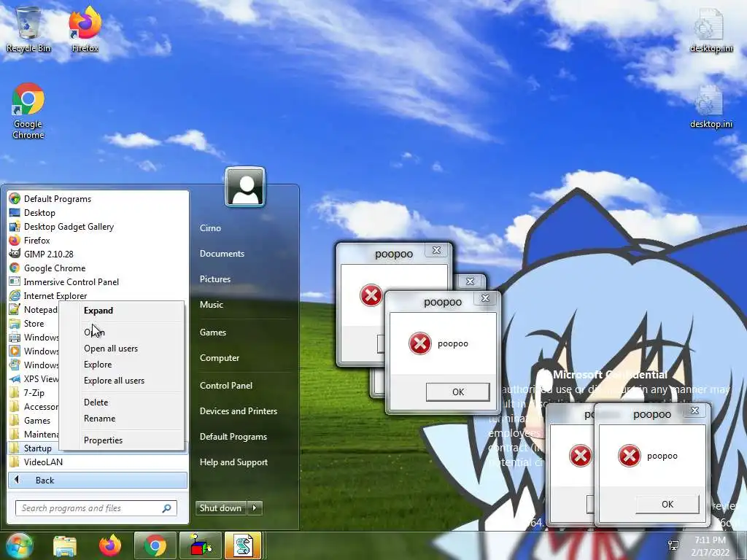747x560 pixels.
Task: Click the search magnifier icon in Start menu
Action: click(x=166, y=508)
